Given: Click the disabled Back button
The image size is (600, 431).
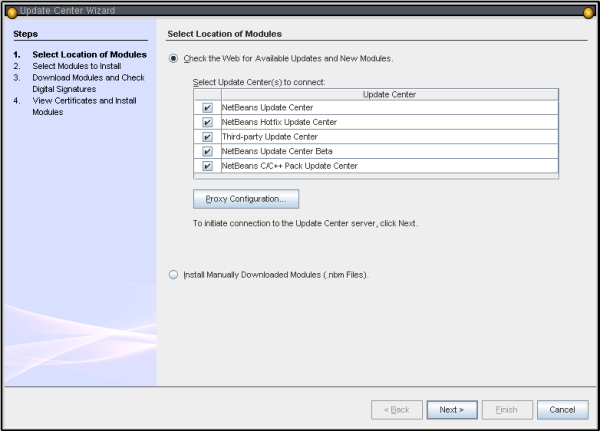Looking at the screenshot, I should click(x=397, y=410).
